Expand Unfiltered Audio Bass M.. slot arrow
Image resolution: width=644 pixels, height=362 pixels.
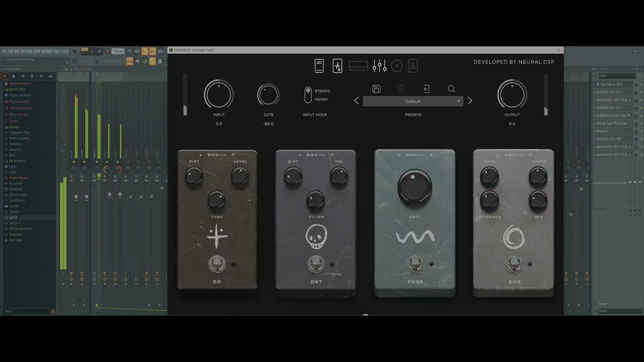594,116
